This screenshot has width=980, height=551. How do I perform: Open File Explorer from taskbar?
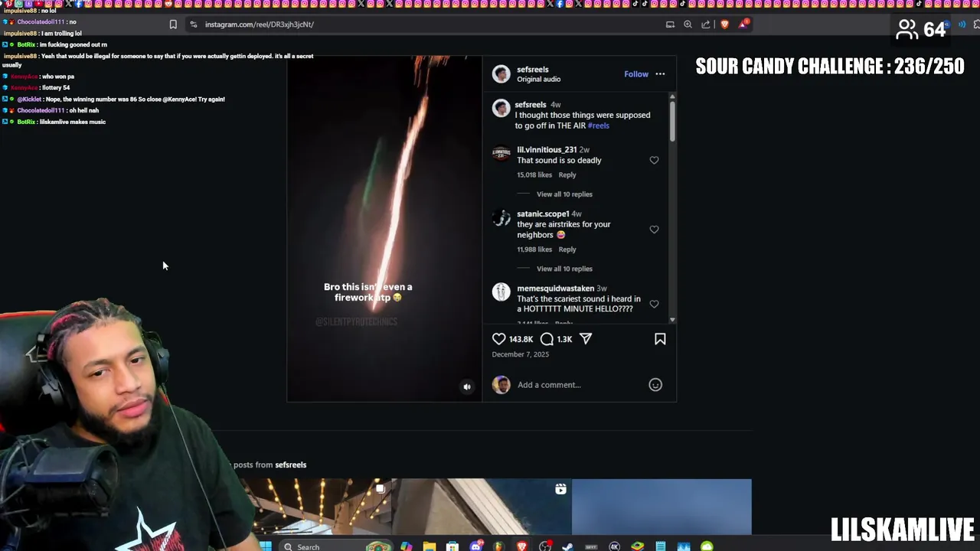(x=430, y=546)
